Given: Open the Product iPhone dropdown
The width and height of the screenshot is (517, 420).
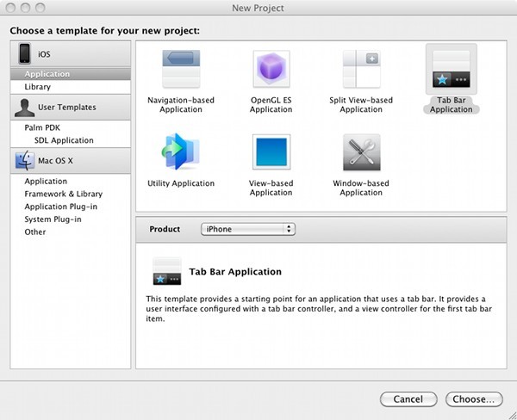Looking at the screenshot, I should pyautogui.click(x=248, y=229).
